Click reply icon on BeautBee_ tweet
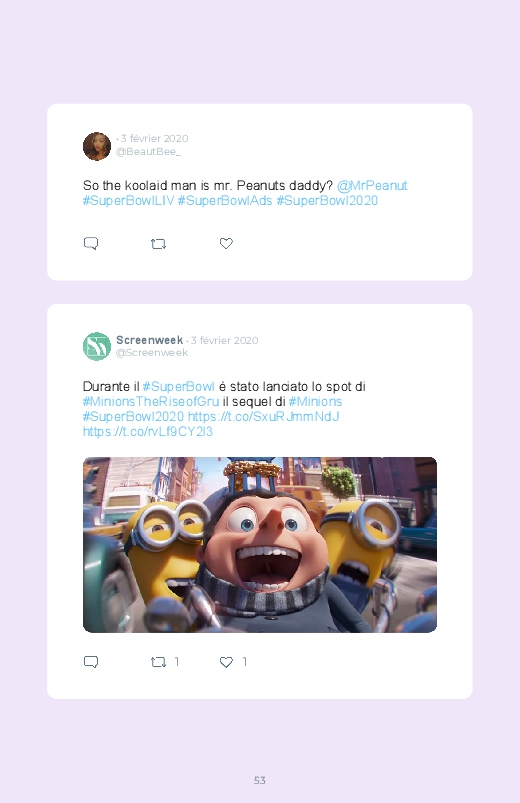The image size is (520, 803). tap(91, 243)
